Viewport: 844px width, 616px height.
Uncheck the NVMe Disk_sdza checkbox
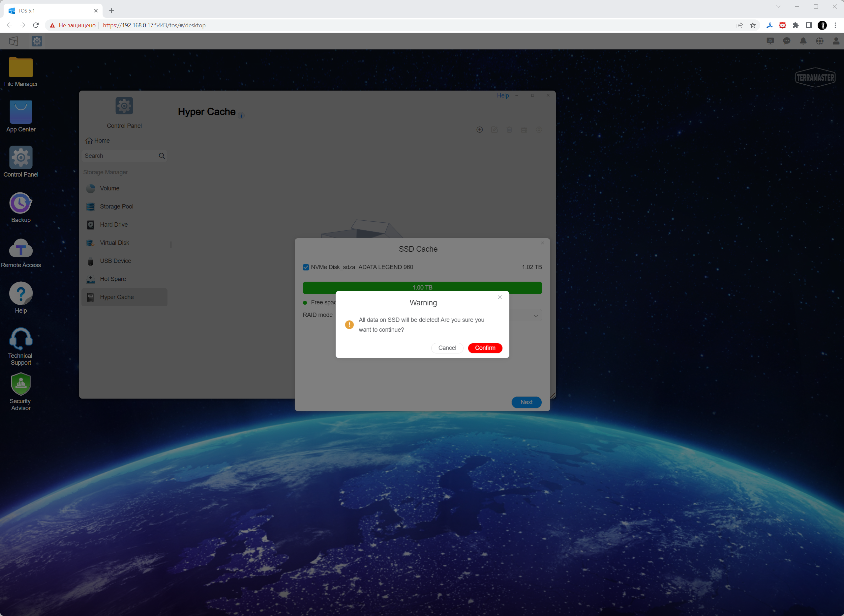click(x=306, y=267)
